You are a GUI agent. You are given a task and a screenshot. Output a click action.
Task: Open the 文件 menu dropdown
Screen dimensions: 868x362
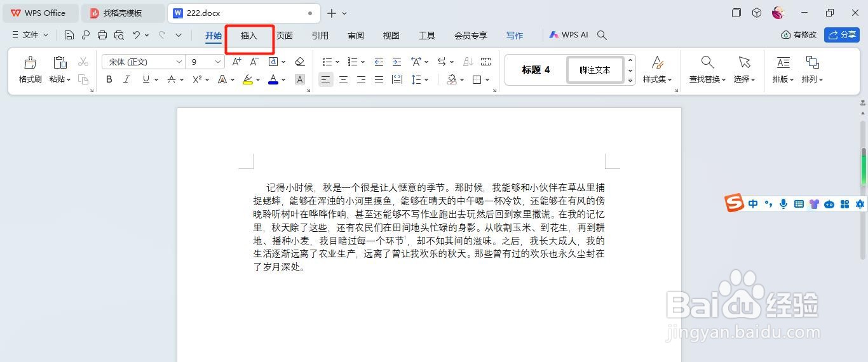point(31,36)
